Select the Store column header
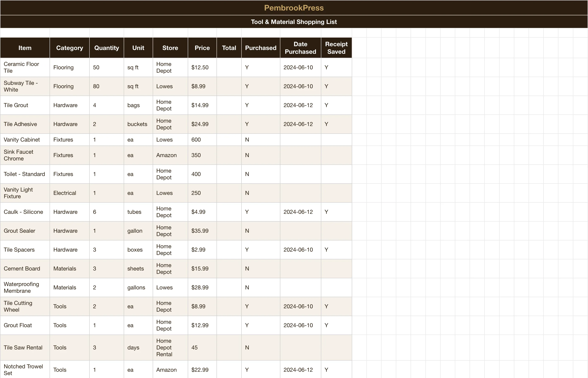Screen dimensions: 588x378 point(170,48)
